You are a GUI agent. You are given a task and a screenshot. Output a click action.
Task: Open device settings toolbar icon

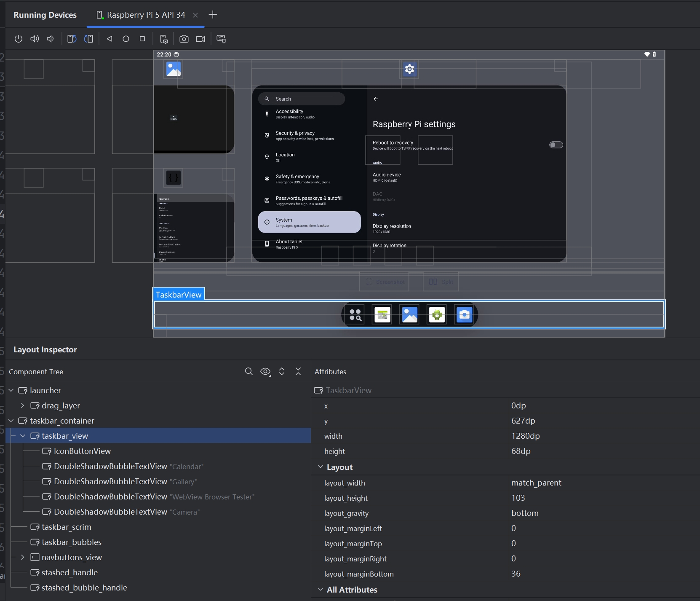click(x=164, y=39)
